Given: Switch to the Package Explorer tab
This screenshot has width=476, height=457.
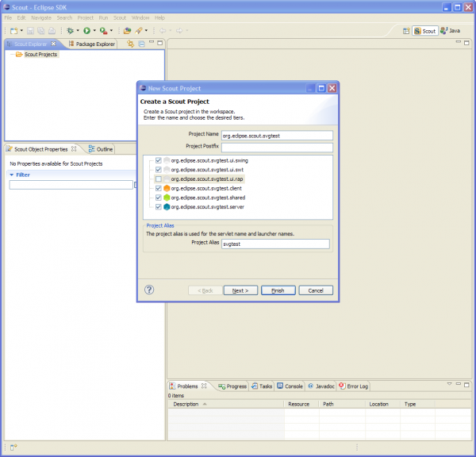Looking at the screenshot, I should 92,44.
